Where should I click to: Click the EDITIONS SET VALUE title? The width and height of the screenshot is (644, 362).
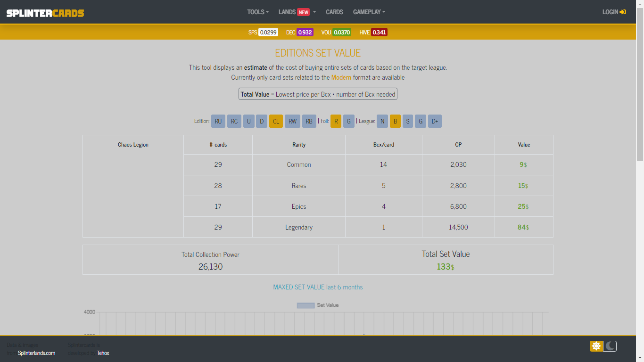tap(318, 53)
